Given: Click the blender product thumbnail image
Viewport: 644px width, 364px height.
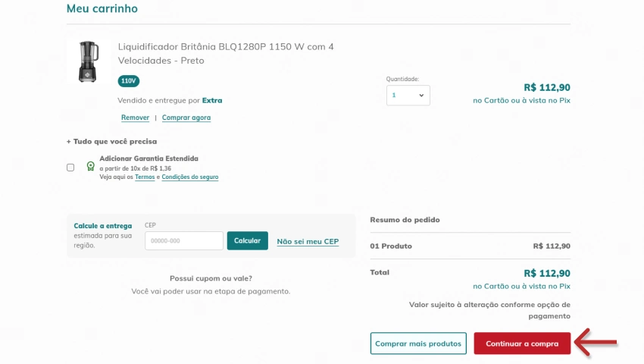Looking at the screenshot, I should click(x=89, y=61).
